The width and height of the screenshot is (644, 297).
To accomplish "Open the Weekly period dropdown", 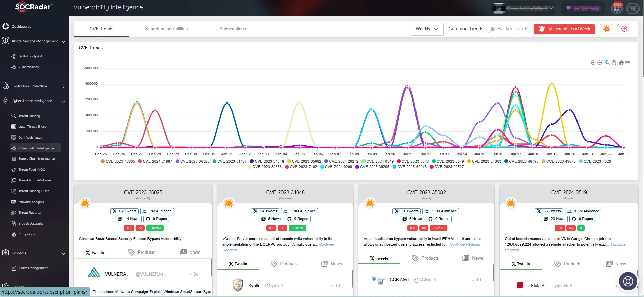I will [x=427, y=29].
